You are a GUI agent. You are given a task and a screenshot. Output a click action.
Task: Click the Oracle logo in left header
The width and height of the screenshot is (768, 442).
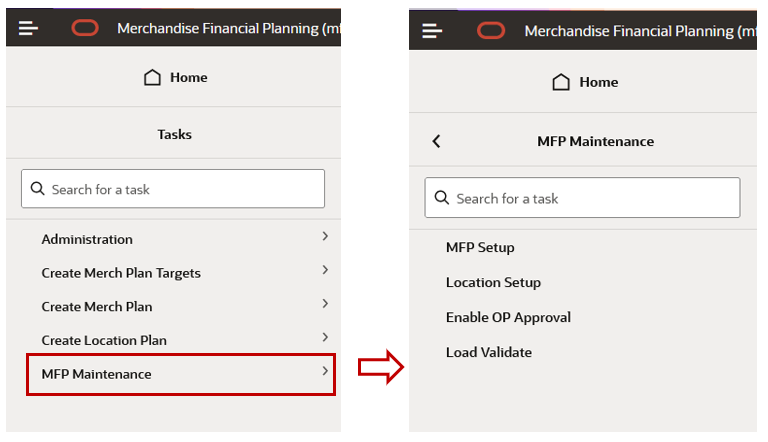[85, 28]
